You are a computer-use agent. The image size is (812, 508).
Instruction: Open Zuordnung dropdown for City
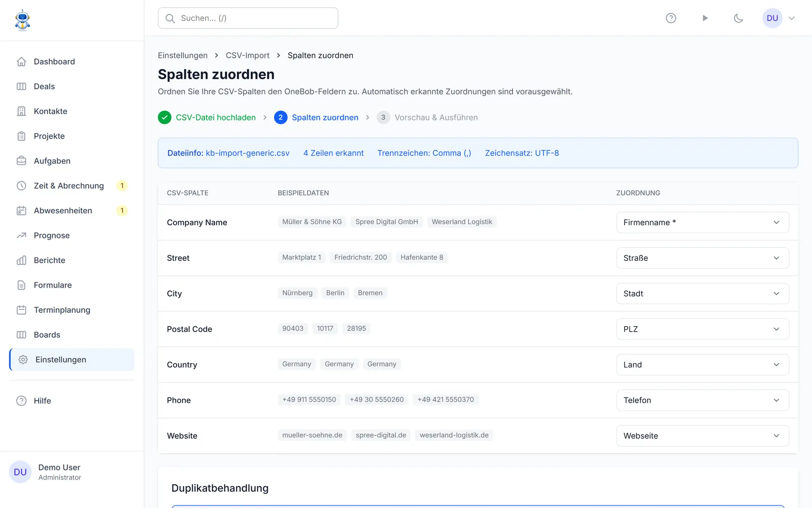tap(702, 294)
